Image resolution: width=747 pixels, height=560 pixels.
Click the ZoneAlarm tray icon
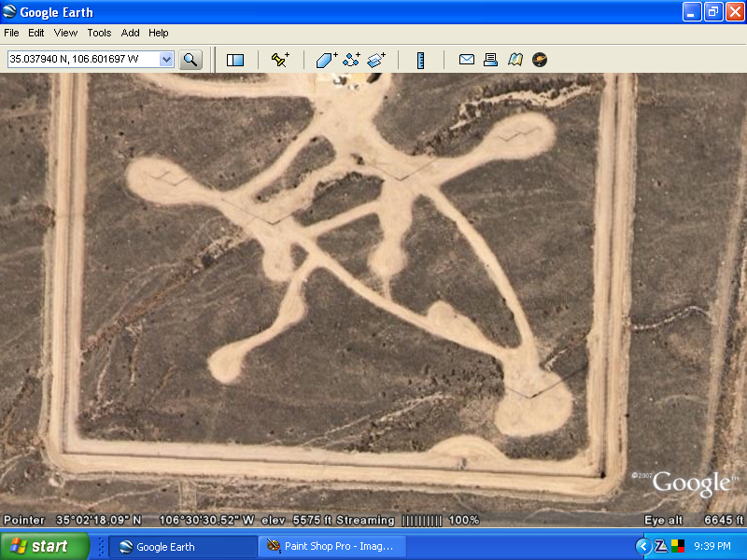pyautogui.click(x=661, y=546)
